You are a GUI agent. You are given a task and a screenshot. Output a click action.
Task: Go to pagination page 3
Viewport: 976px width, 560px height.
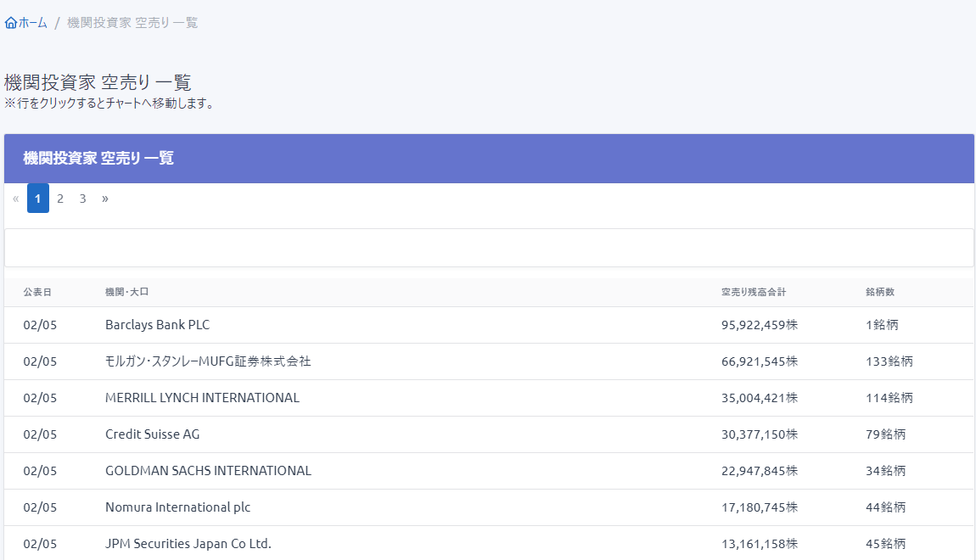(x=82, y=199)
